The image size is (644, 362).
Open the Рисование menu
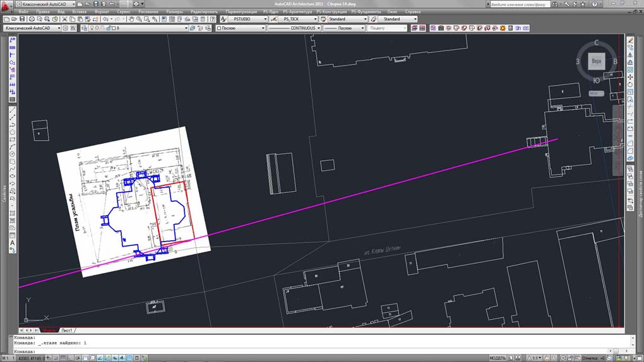[148, 11]
